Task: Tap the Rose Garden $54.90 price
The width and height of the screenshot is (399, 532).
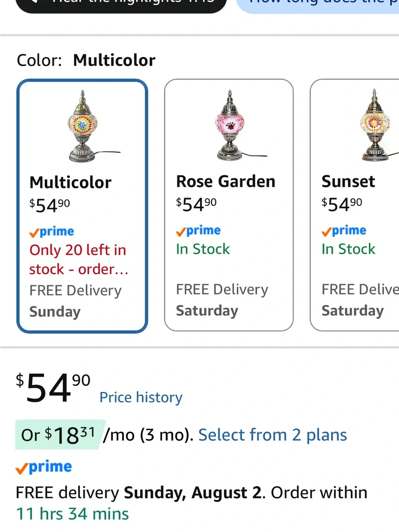Action: (x=196, y=204)
